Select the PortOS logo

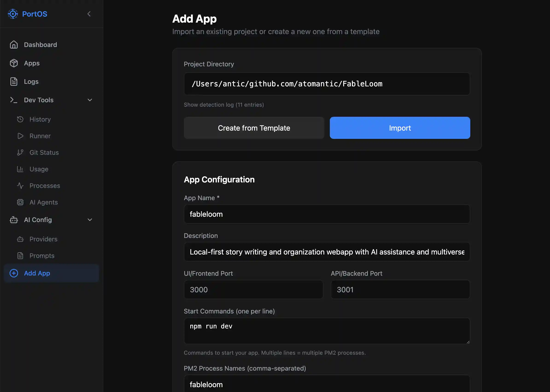click(27, 14)
